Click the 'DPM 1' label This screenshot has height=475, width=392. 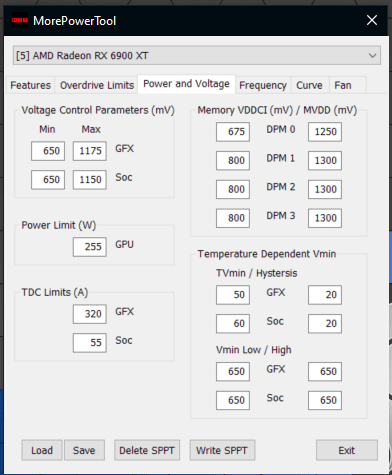point(281,158)
